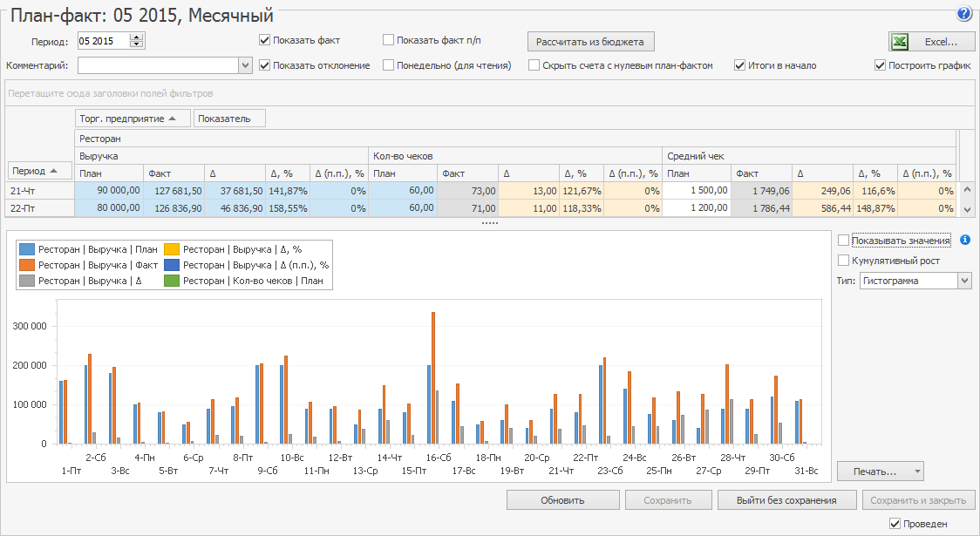Image resolution: width=980 pixels, height=536 pixels.
Task: Open the Комментарий dropdown list
Action: (245, 65)
